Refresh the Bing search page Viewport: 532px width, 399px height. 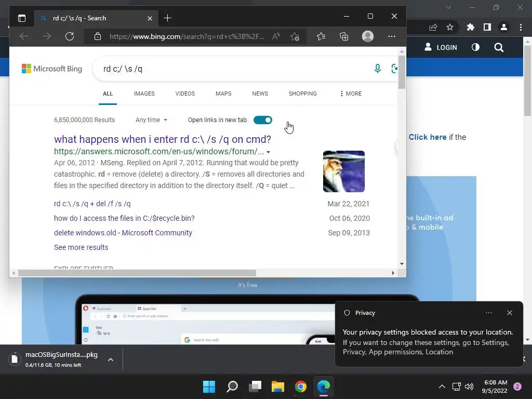tap(70, 36)
